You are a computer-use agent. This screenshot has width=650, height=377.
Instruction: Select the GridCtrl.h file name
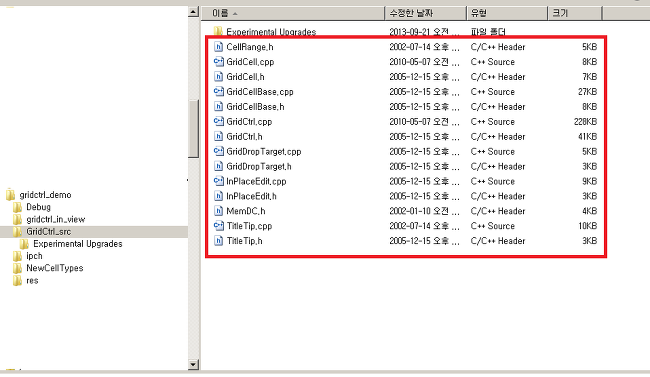244,136
